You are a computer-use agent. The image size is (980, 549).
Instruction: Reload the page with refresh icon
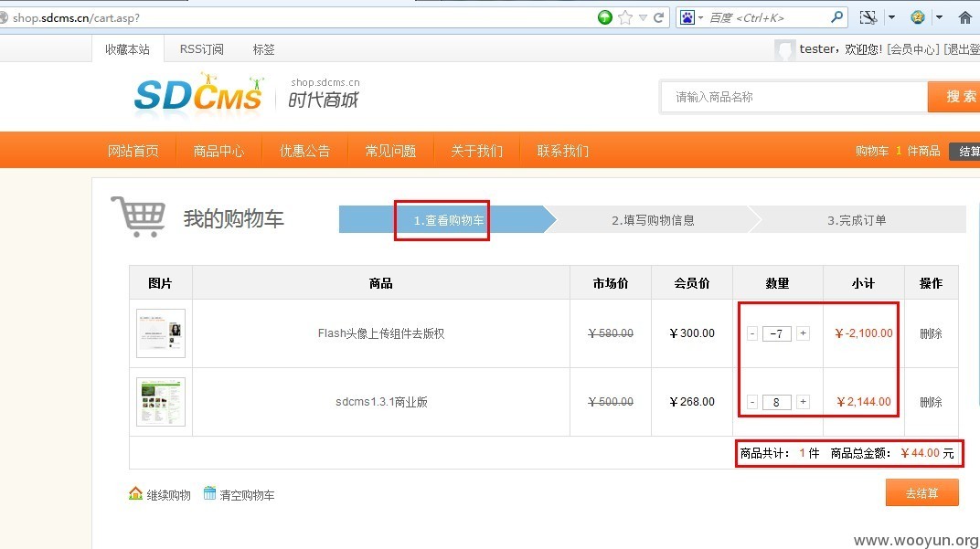pyautogui.click(x=659, y=17)
